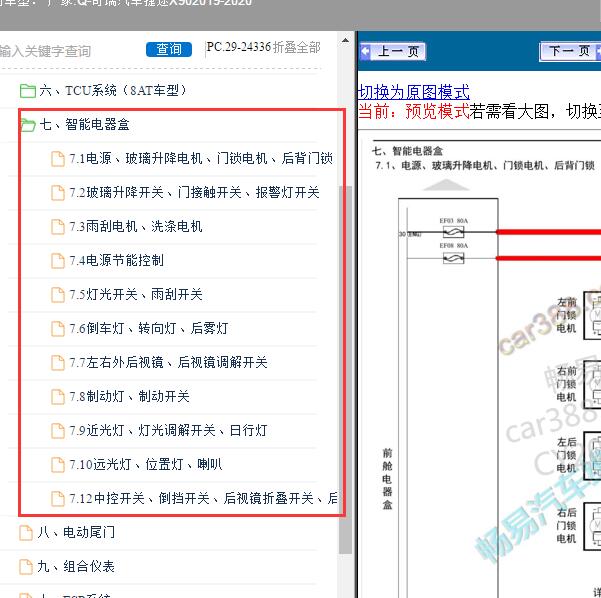Click the 左前门锁电机 label in diagram
Screen dimensions: 601x598
(567, 315)
